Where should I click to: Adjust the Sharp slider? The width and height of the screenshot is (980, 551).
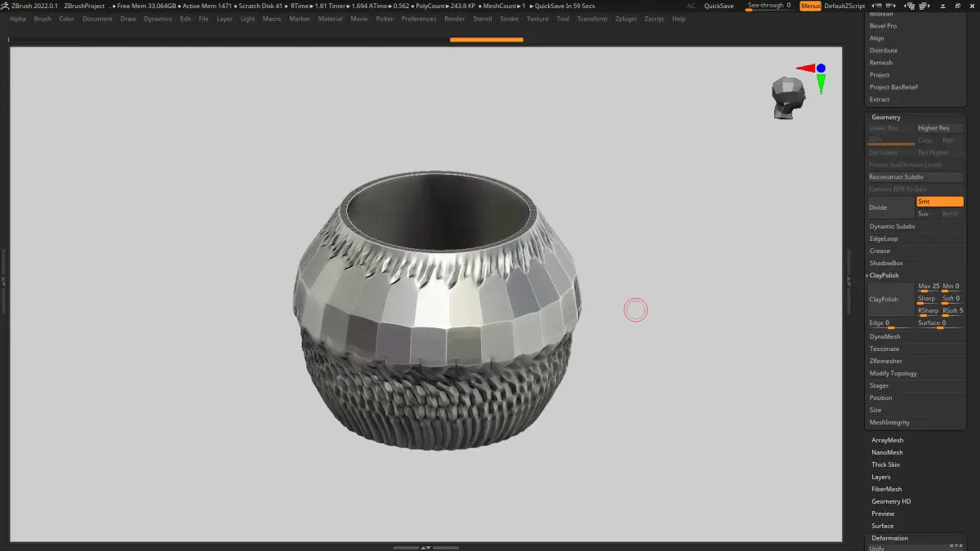[x=929, y=299]
